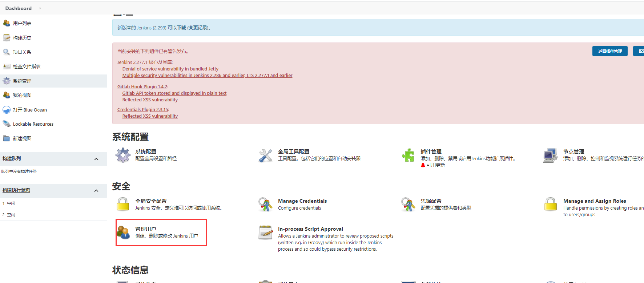Collapse the 构建执行状态 panel
This screenshot has height=283, width=644.
[96, 191]
